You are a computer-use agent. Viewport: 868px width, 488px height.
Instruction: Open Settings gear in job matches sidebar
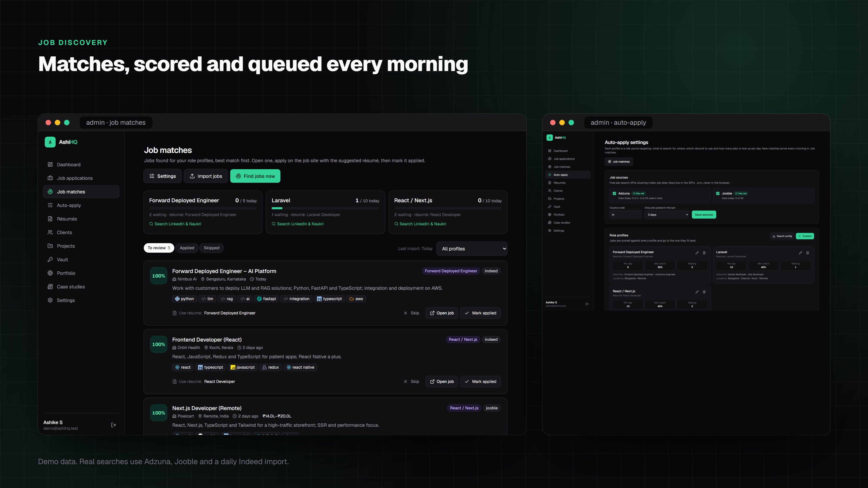click(50, 300)
